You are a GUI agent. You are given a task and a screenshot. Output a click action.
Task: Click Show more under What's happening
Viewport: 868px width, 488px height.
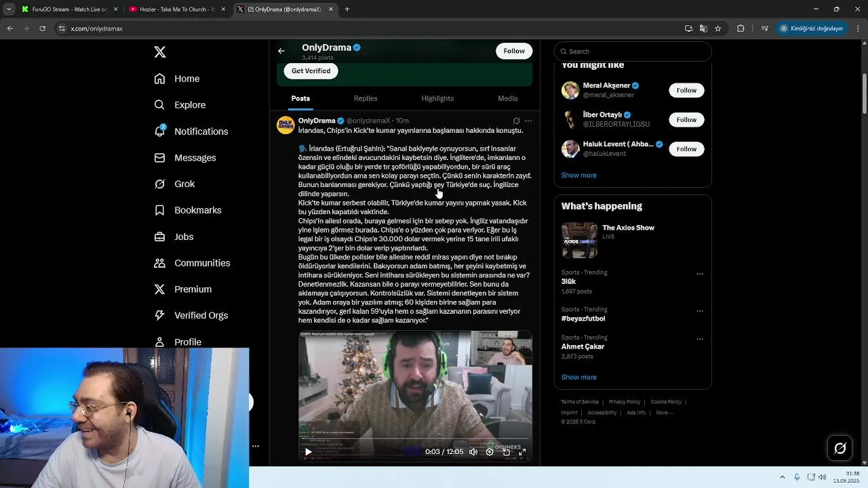click(x=579, y=378)
